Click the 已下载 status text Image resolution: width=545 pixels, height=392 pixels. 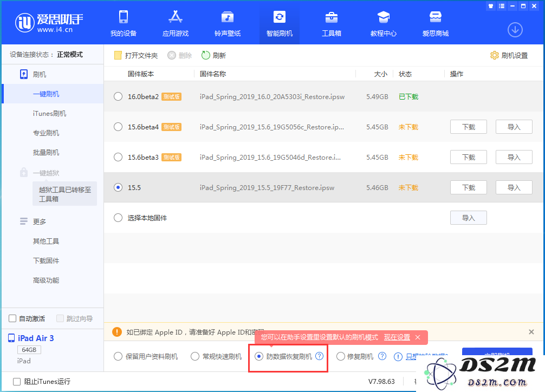point(408,96)
